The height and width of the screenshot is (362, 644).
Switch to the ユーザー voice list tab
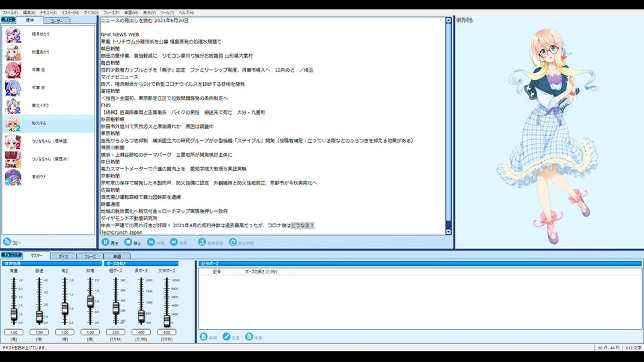tap(56, 21)
